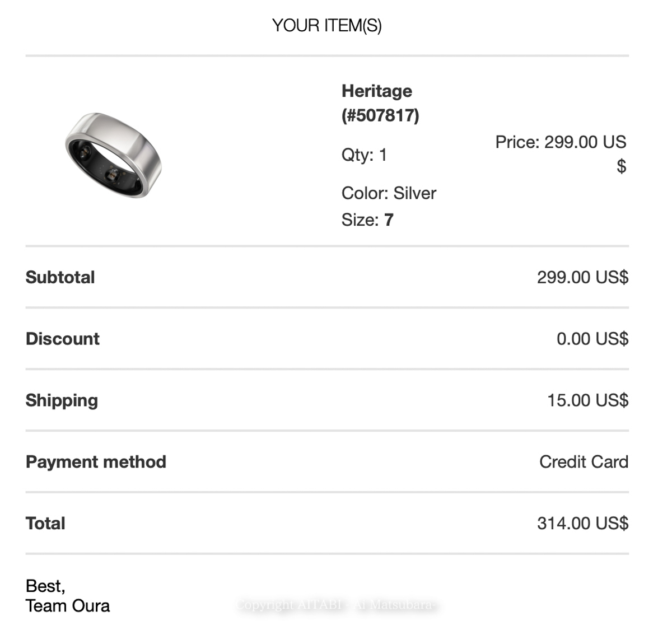This screenshot has height=621, width=672.
Task: Click the Total label
Action: pos(45,524)
